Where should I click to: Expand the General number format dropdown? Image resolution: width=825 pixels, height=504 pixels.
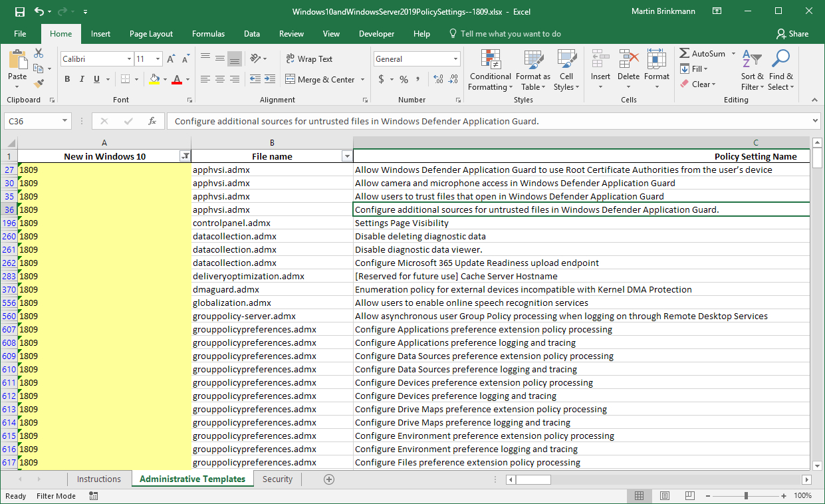coord(455,59)
